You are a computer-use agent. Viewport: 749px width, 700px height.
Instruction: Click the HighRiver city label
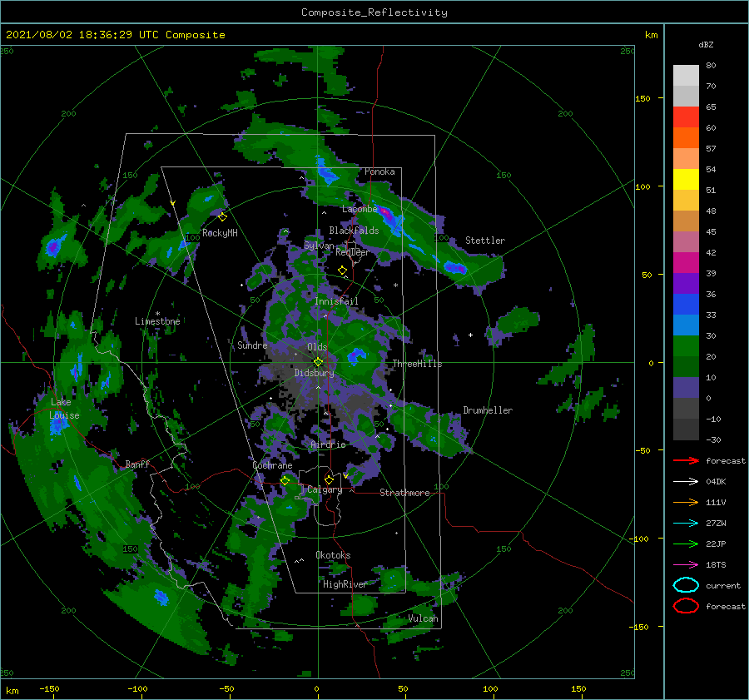pyautogui.click(x=345, y=584)
